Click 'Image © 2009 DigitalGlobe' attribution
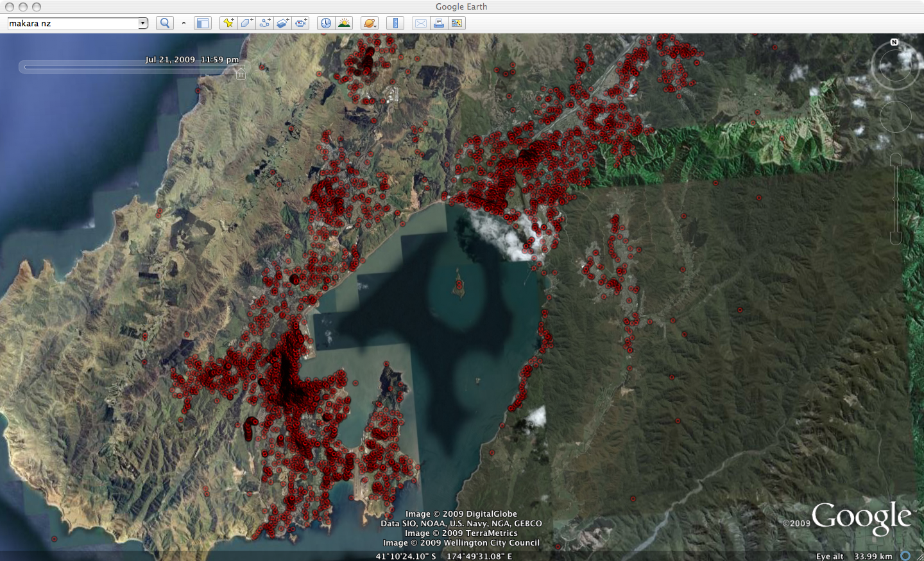 click(461, 514)
